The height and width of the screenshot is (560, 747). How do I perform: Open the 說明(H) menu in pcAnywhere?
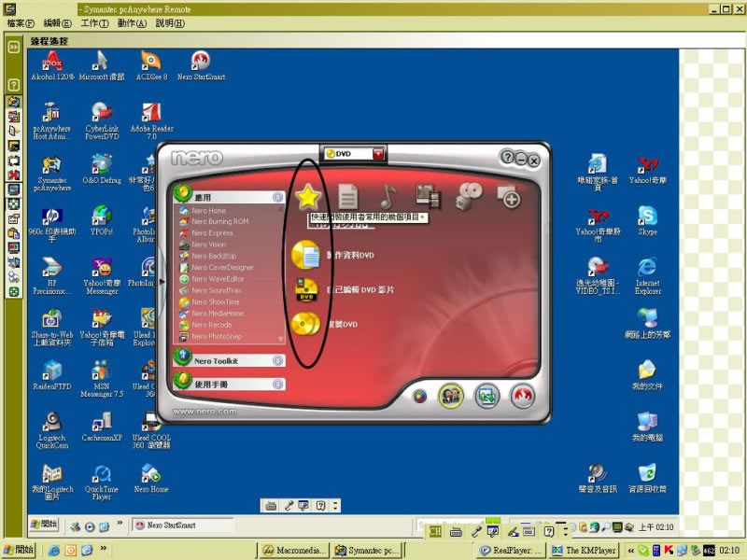coord(170,22)
